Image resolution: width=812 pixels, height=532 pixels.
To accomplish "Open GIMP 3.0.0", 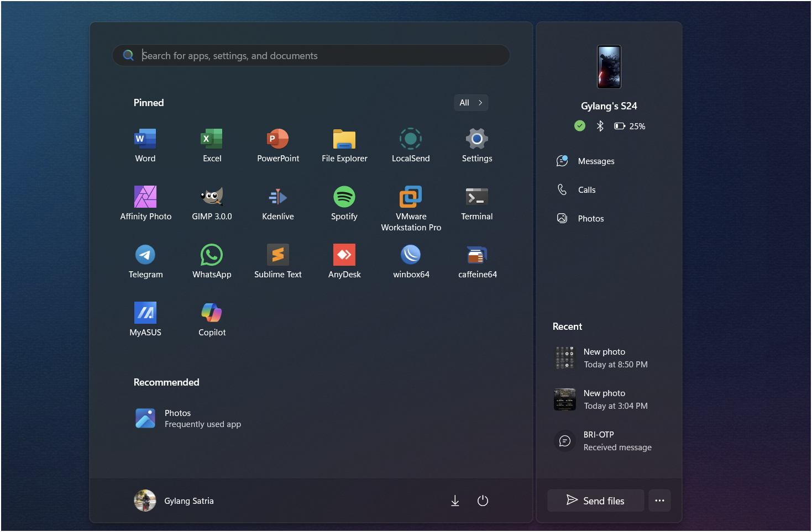I will click(212, 203).
